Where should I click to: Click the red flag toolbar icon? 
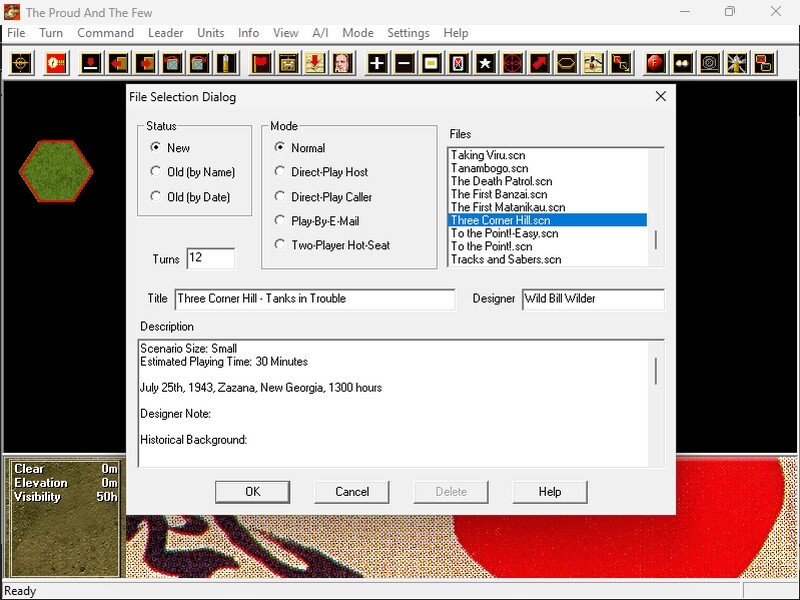pos(261,63)
